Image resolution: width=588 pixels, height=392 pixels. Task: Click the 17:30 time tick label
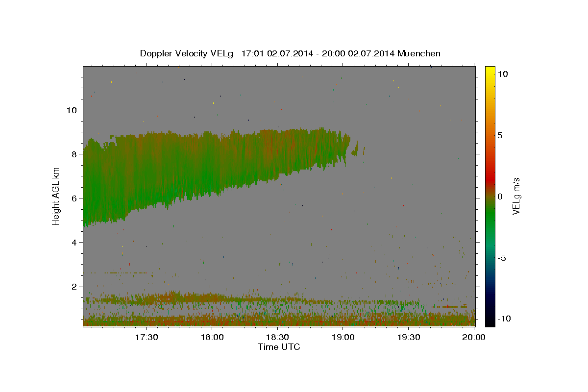147,338
